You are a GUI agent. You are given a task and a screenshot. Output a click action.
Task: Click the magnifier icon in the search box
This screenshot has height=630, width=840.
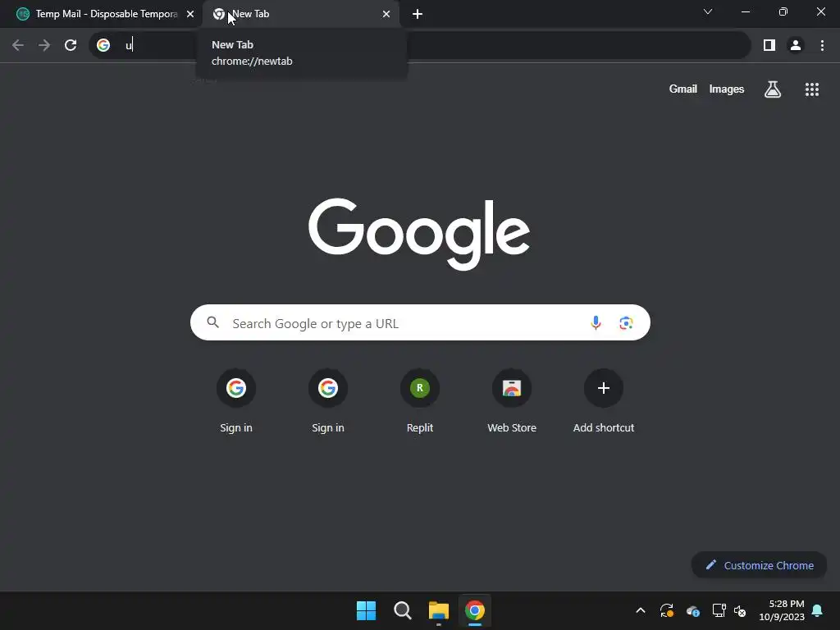(x=213, y=322)
